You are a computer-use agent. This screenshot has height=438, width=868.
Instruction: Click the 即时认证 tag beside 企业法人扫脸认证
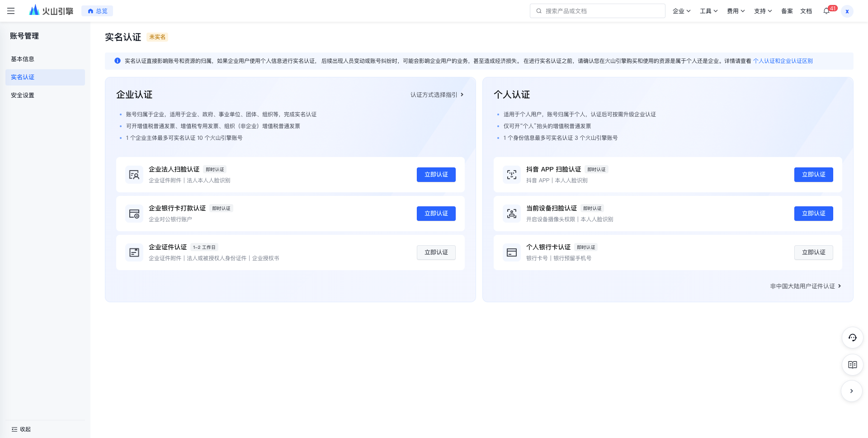pyautogui.click(x=215, y=170)
